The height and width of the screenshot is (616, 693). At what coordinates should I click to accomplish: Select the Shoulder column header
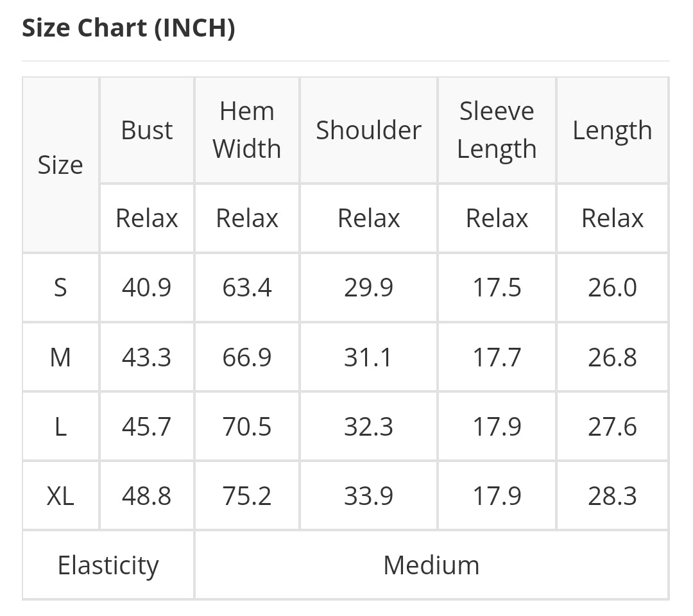pos(368,130)
